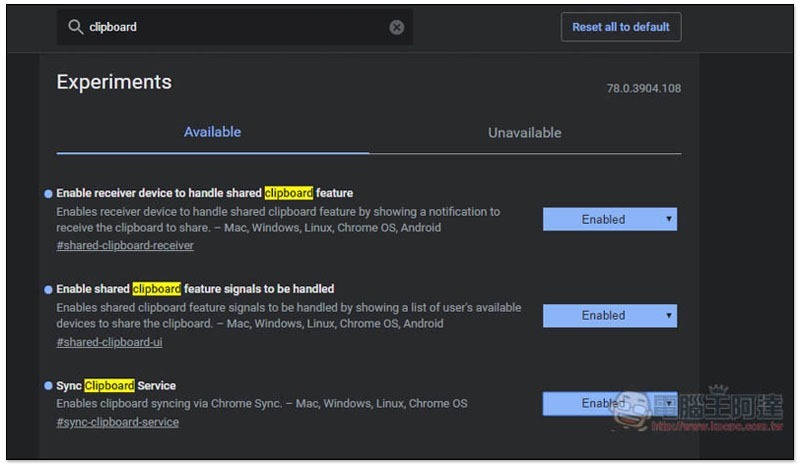Click blue dot beside Sync Clipboard Service

48,386
